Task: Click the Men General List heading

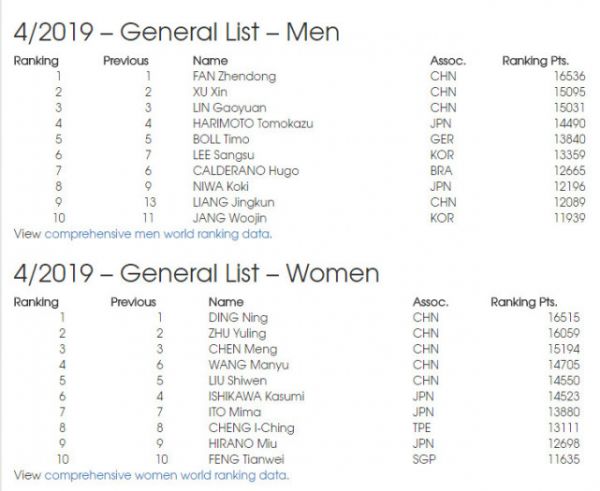Action: [176, 32]
